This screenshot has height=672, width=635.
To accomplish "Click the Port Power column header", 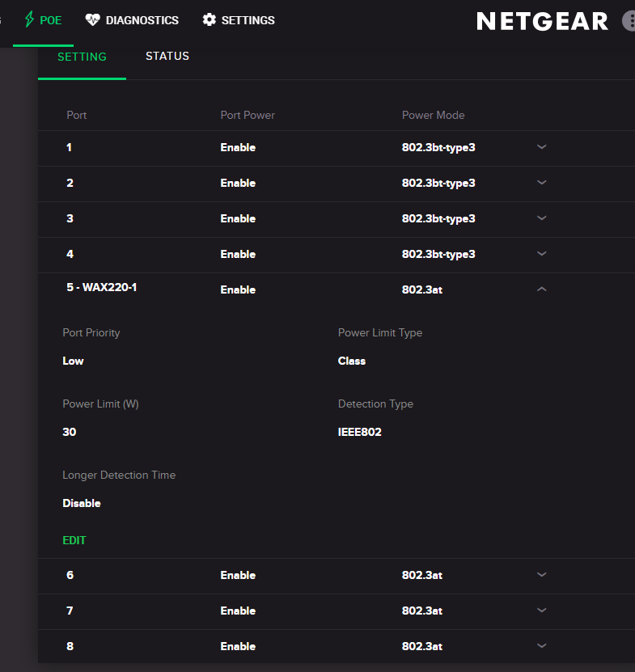I will point(248,115).
